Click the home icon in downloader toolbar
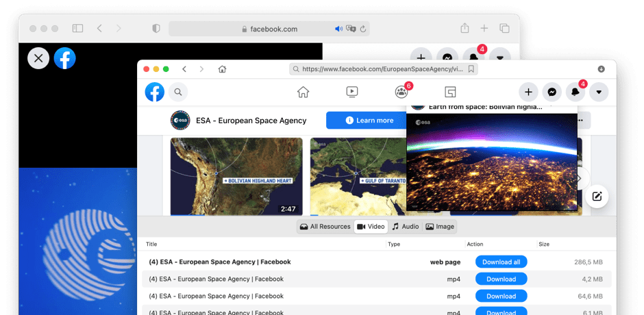 tap(222, 69)
